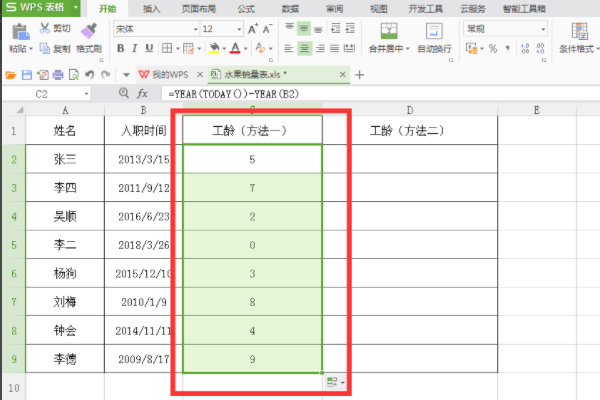The image size is (600, 400).
Task: Click the undo arrow icon
Action: (90, 75)
